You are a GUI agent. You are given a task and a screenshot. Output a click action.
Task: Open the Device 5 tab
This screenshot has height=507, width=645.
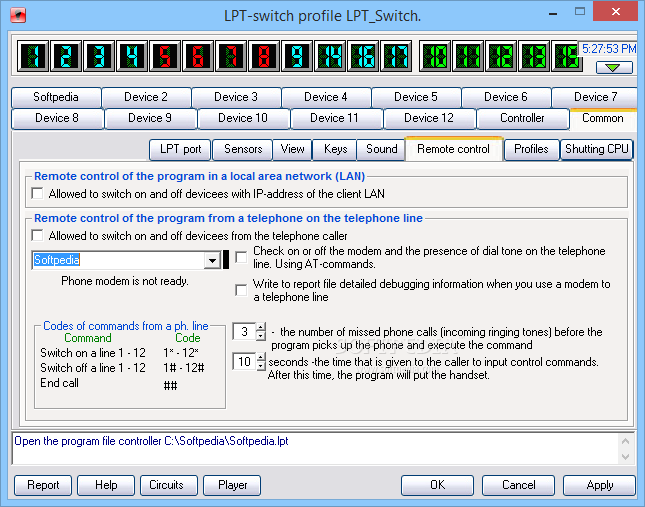point(416,97)
